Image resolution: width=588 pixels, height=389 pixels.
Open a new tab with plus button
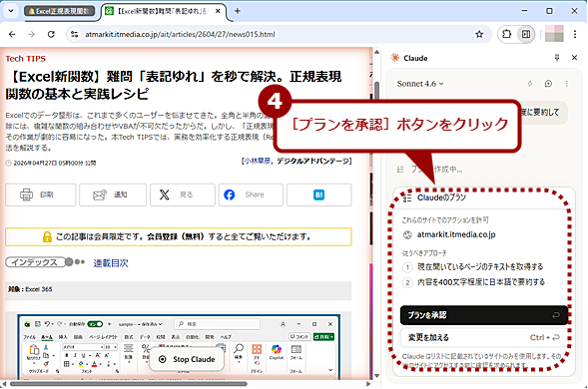click(x=237, y=11)
